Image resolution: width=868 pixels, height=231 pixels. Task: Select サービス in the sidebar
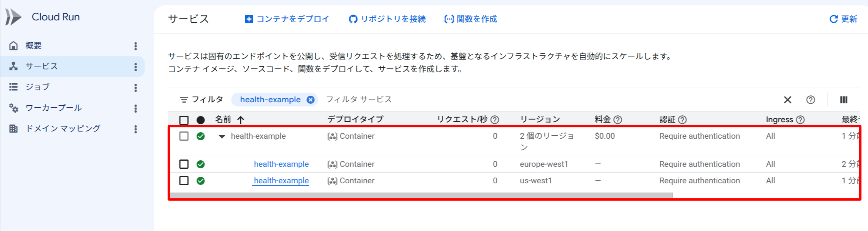pos(72,66)
